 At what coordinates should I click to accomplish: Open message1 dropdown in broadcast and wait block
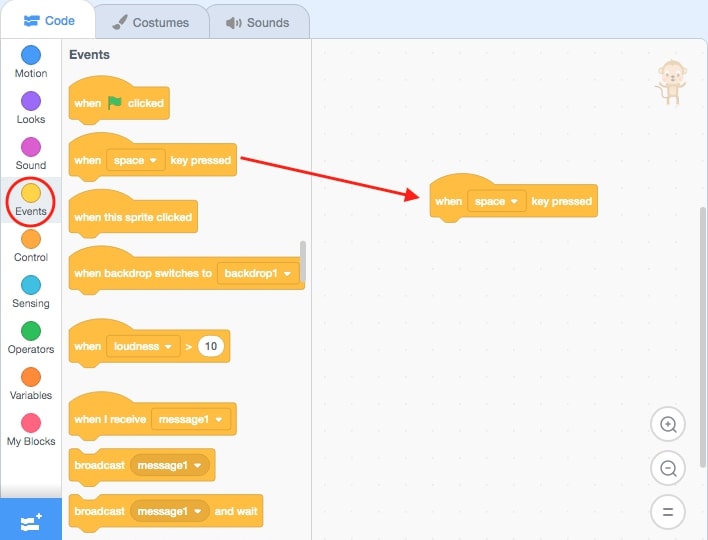pyautogui.click(x=170, y=511)
